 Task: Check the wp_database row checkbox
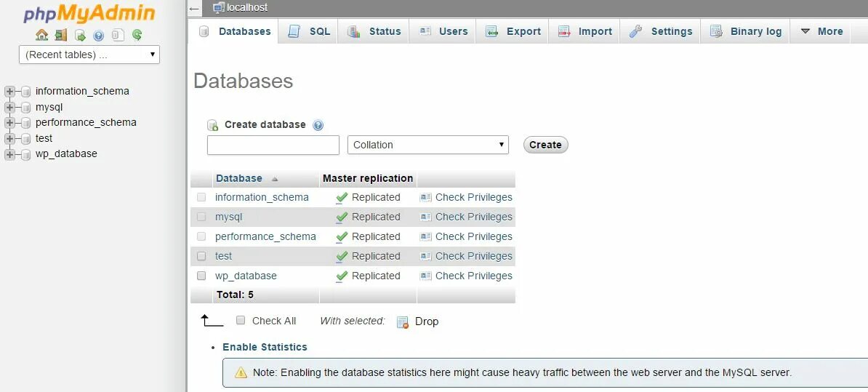(201, 276)
